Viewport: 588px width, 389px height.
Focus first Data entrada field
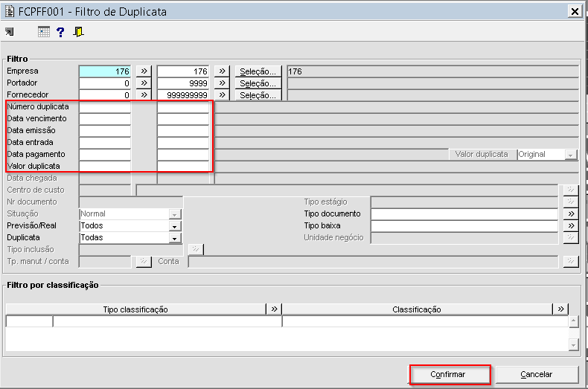(105, 142)
